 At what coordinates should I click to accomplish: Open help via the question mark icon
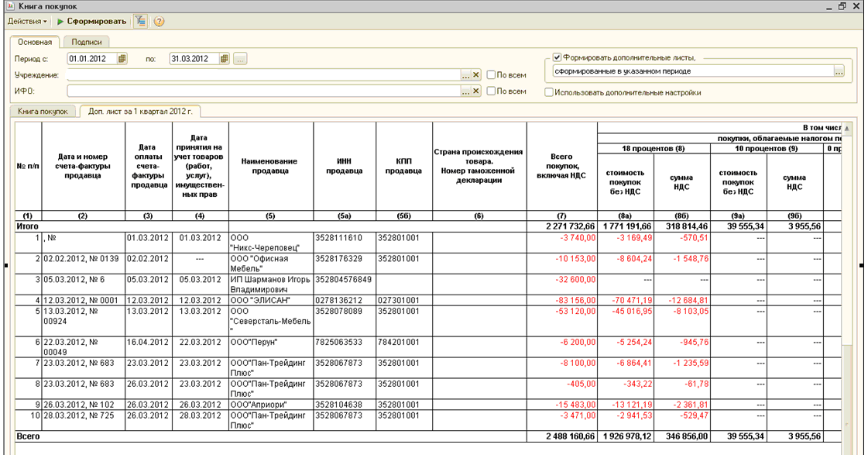point(159,21)
